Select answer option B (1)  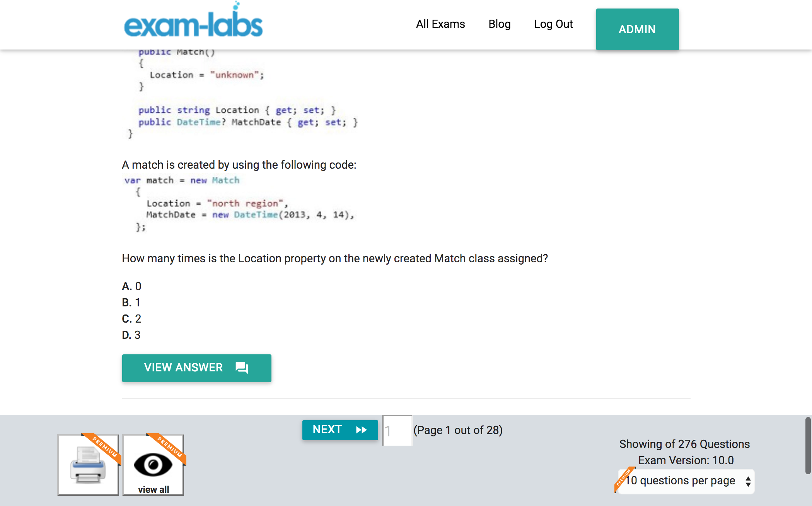131,301
